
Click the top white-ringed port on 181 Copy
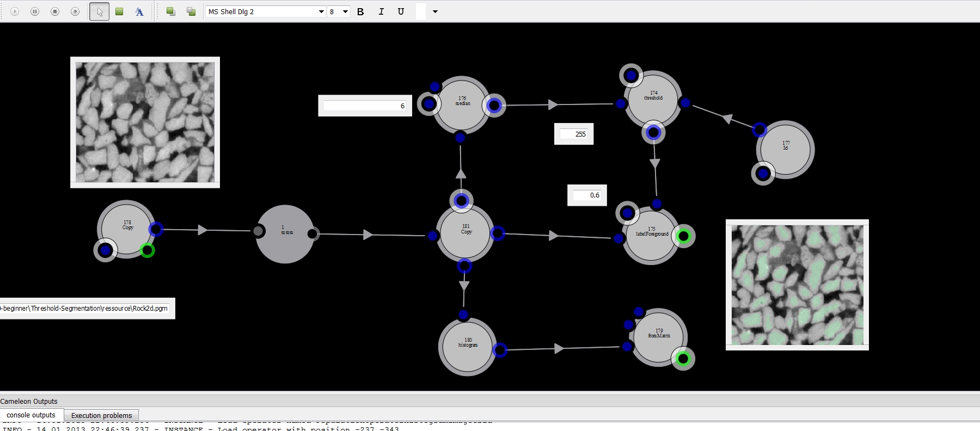tap(461, 201)
